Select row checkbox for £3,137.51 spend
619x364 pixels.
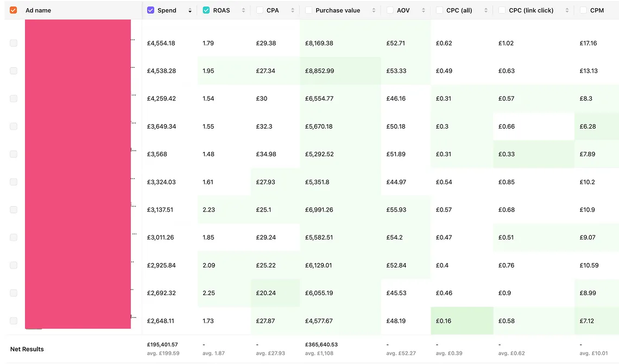point(14,210)
